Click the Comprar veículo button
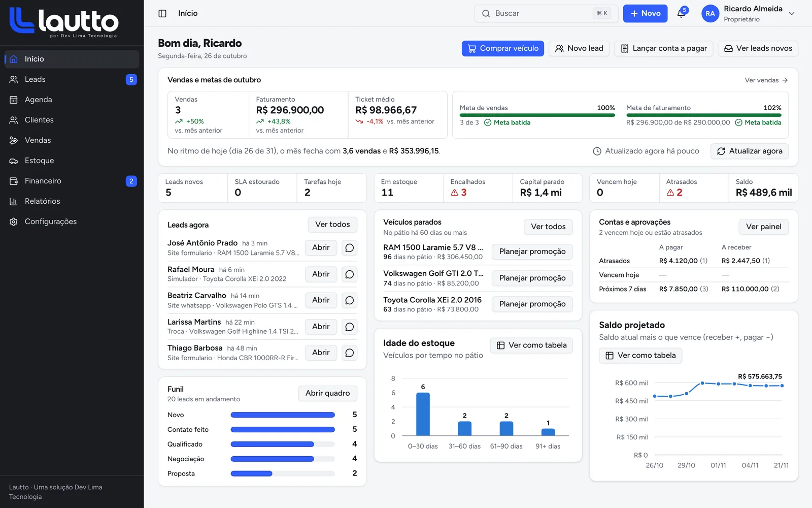Screen dimensions: 812x508 [503, 48]
